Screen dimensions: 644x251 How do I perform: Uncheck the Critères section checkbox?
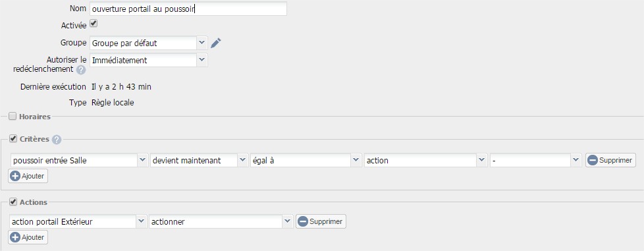click(x=13, y=139)
